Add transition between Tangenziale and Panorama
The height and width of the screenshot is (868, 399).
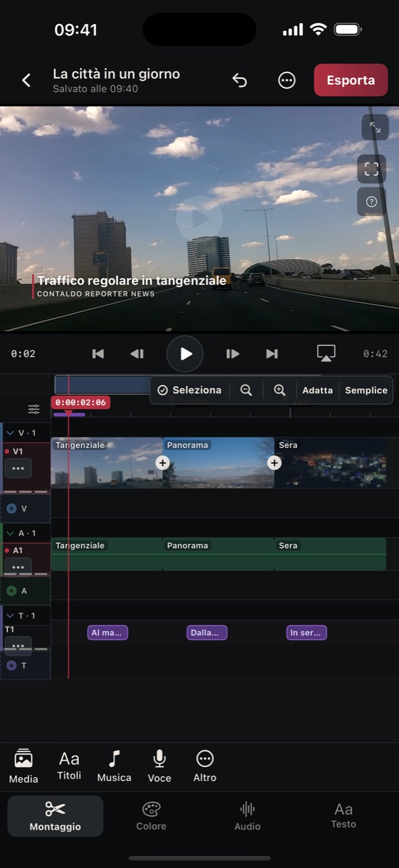tap(162, 463)
